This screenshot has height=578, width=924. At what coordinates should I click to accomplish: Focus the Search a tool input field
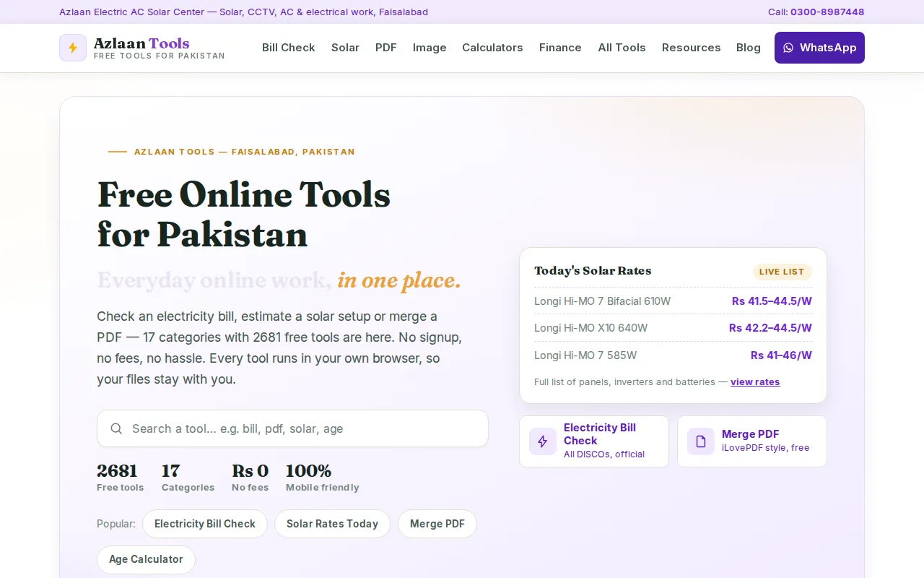292,428
